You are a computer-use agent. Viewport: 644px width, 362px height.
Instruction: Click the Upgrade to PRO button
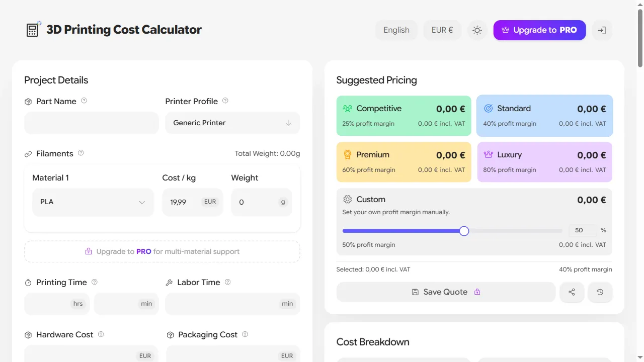[x=539, y=30]
